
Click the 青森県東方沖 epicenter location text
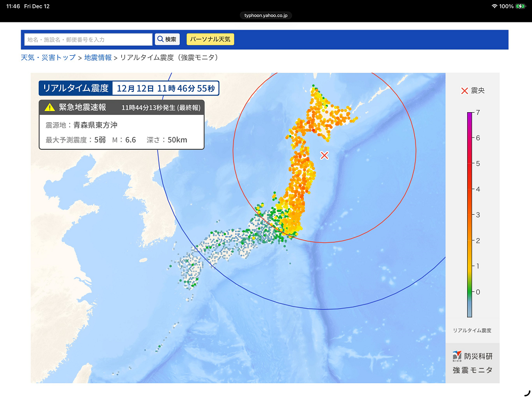tap(95, 125)
